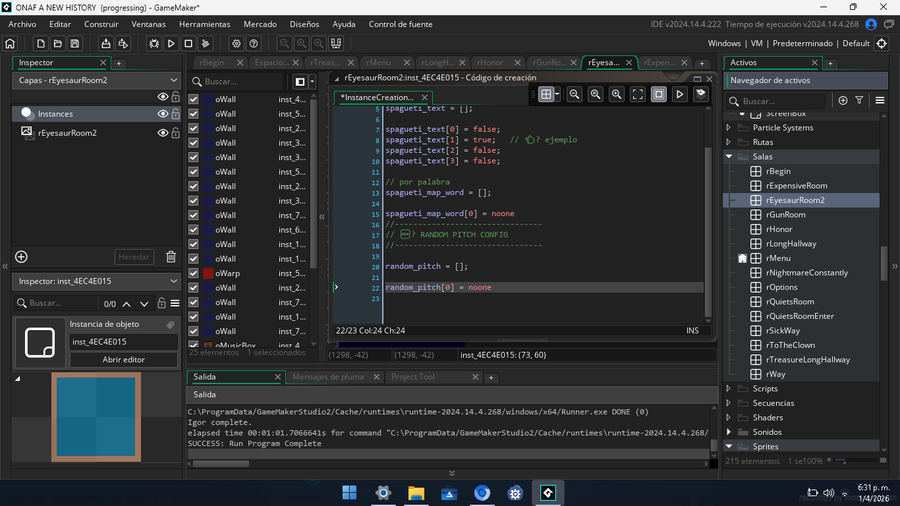
Task: Click the Run game play icon
Action: pyautogui.click(x=171, y=44)
